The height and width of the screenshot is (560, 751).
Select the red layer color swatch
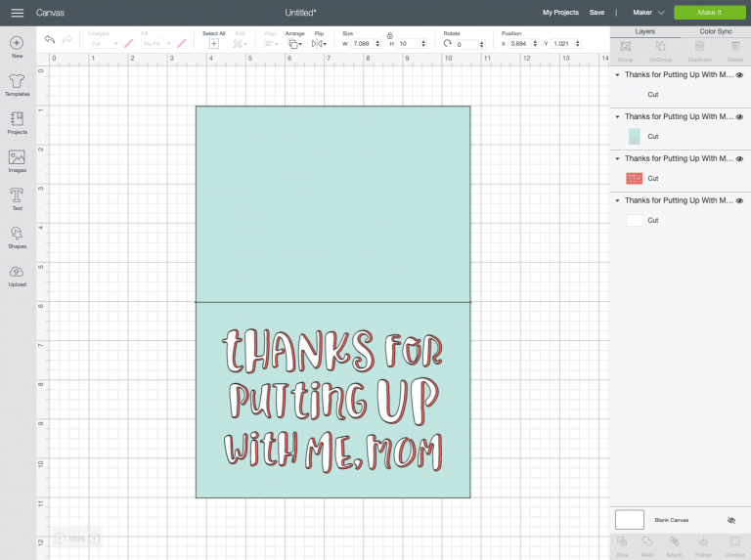tap(634, 179)
